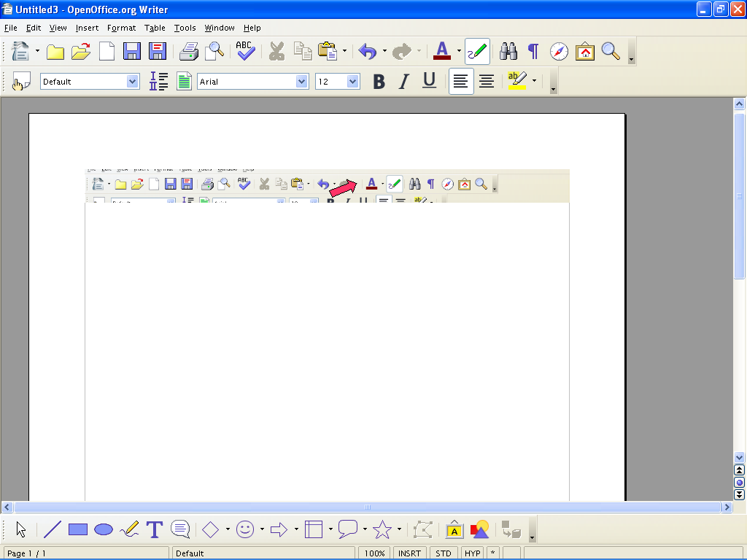Undo the last action
This screenshot has width=747, height=560.
368,51
